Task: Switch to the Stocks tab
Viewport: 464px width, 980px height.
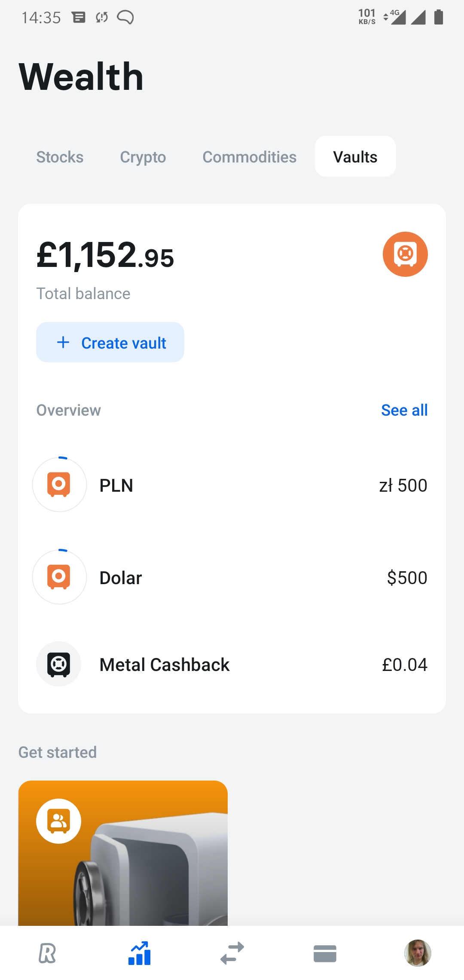Action: (x=60, y=157)
